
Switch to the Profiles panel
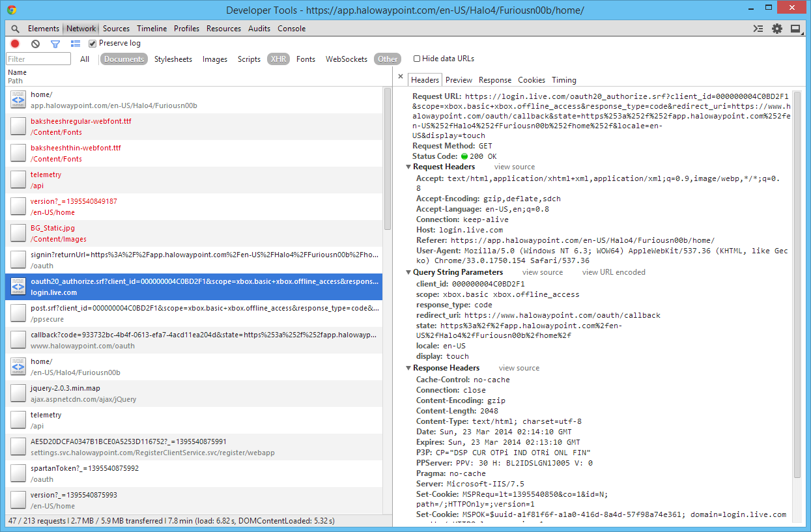click(x=186, y=29)
